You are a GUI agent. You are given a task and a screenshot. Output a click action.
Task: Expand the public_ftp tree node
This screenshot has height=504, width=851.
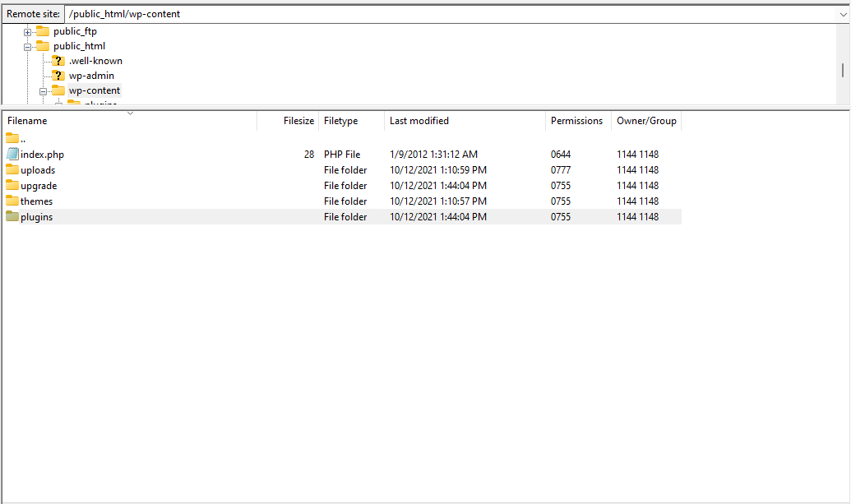tap(27, 32)
